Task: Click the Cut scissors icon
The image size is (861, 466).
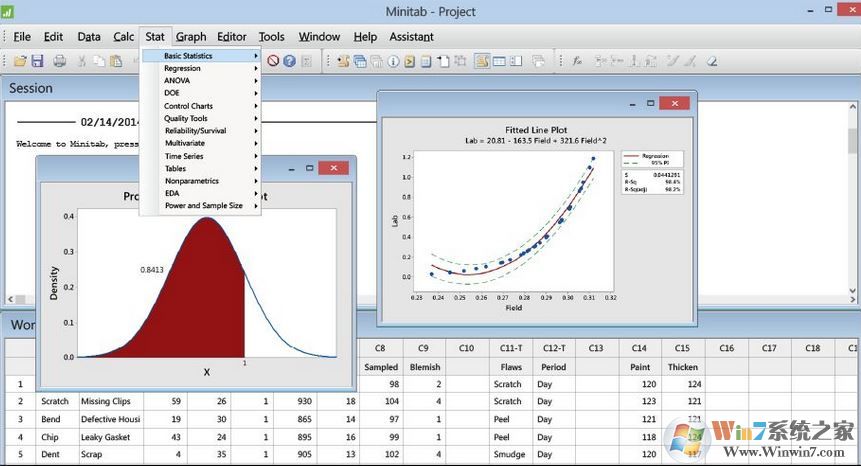Action: [x=82, y=61]
